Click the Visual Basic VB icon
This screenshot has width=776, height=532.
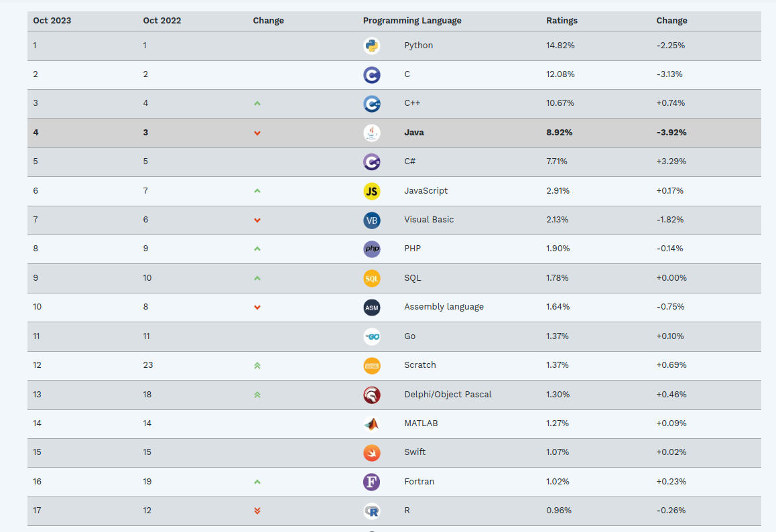point(371,220)
